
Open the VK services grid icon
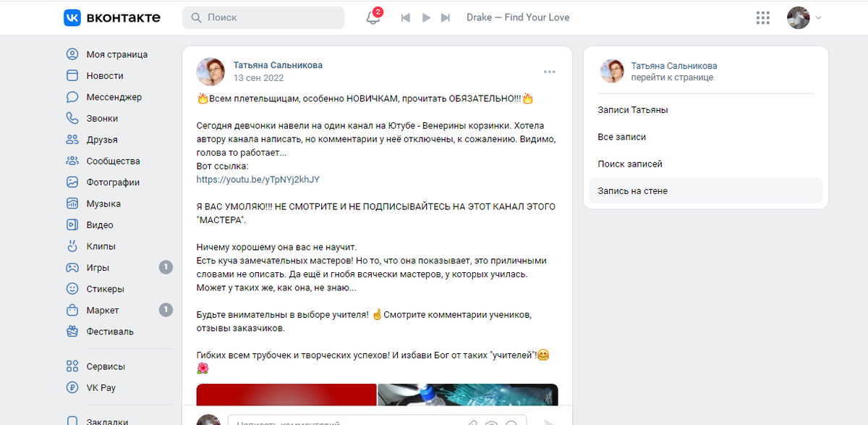pyautogui.click(x=762, y=17)
